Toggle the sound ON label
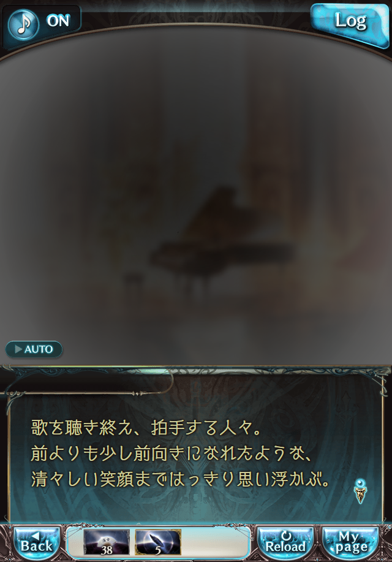 coord(58,21)
